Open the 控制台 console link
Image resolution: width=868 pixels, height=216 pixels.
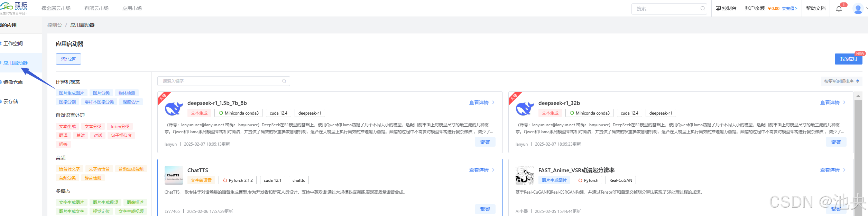coord(726,9)
